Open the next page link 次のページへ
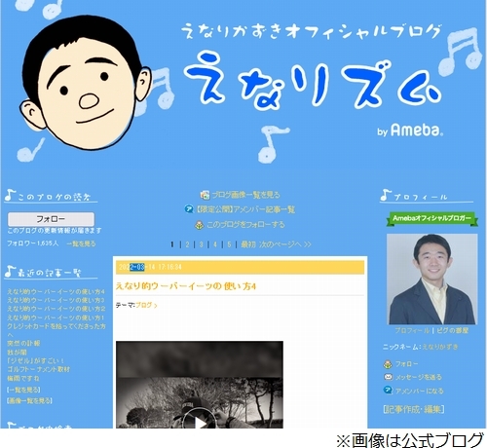487x448 pixels. coord(284,244)
